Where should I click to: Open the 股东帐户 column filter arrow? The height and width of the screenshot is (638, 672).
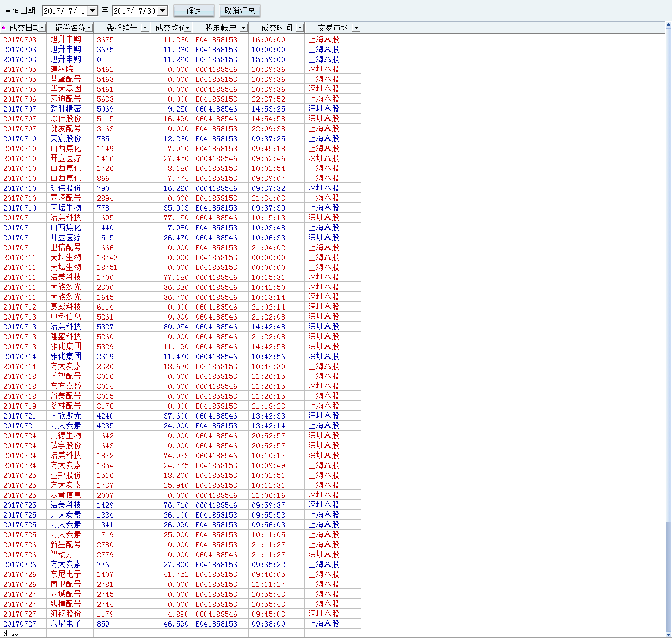[x=243, y=28]
